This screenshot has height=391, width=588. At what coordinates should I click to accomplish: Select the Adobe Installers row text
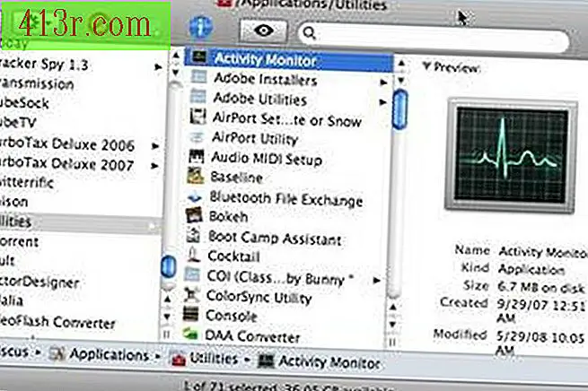tap(265, 80)
